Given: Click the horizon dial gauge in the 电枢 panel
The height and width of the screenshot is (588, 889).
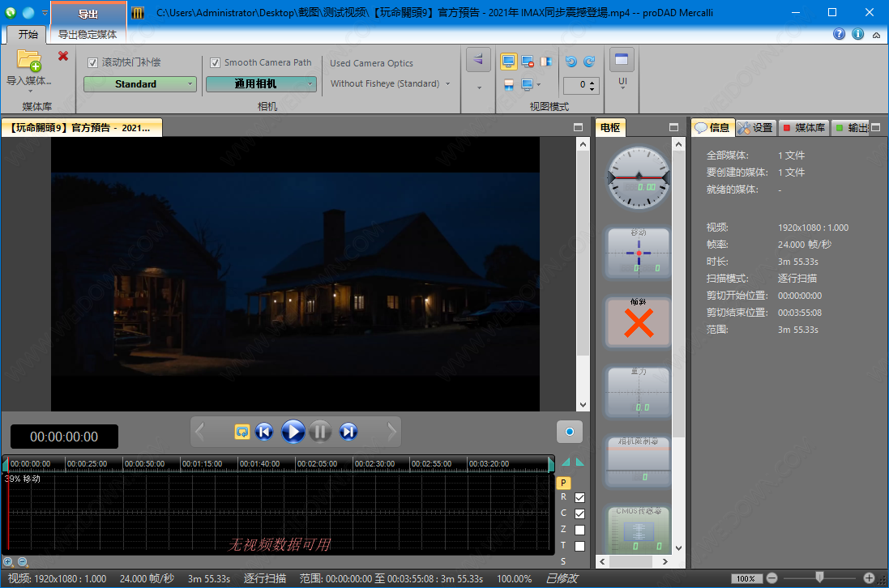Looking at the screenshot, I should pyautogui.click(x=639, y=178).
